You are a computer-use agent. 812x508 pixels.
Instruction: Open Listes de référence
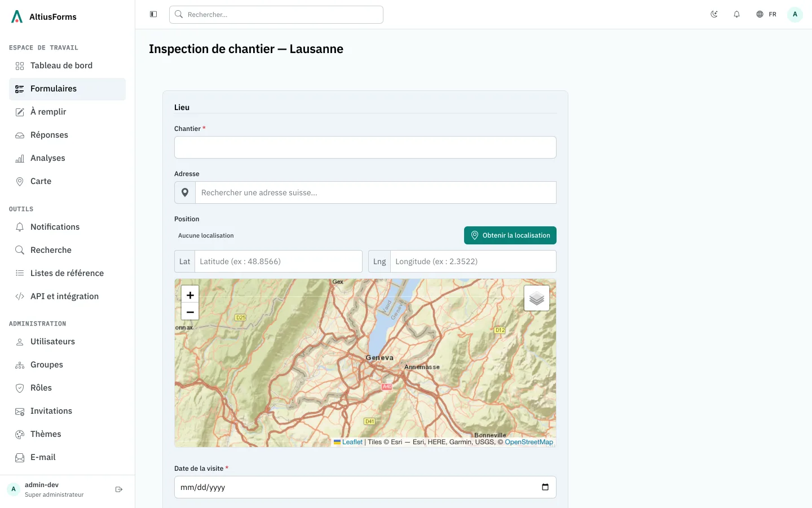pyautogui.click(x=67, y=273)
